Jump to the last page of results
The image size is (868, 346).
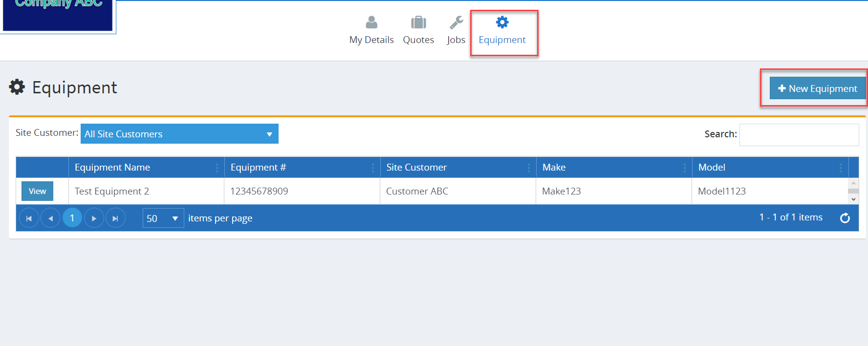pos(115,218)
